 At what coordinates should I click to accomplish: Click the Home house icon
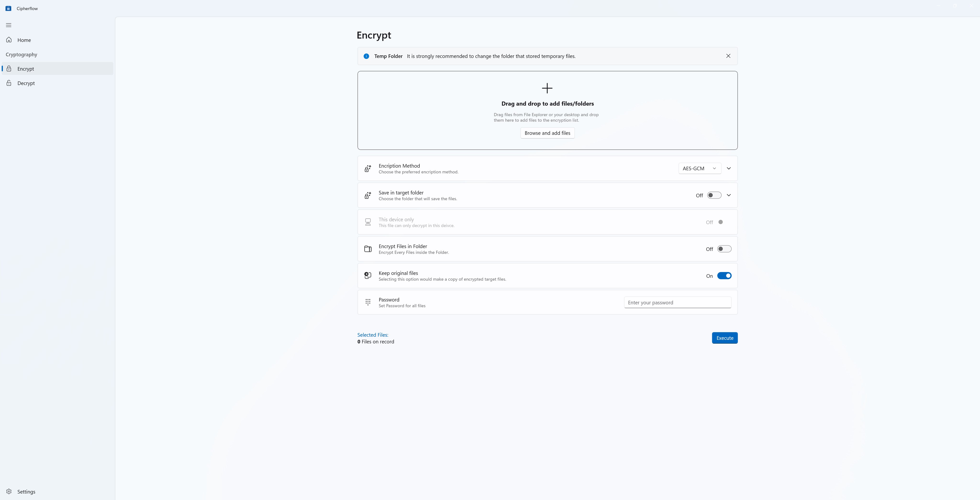tap(9, 40)
